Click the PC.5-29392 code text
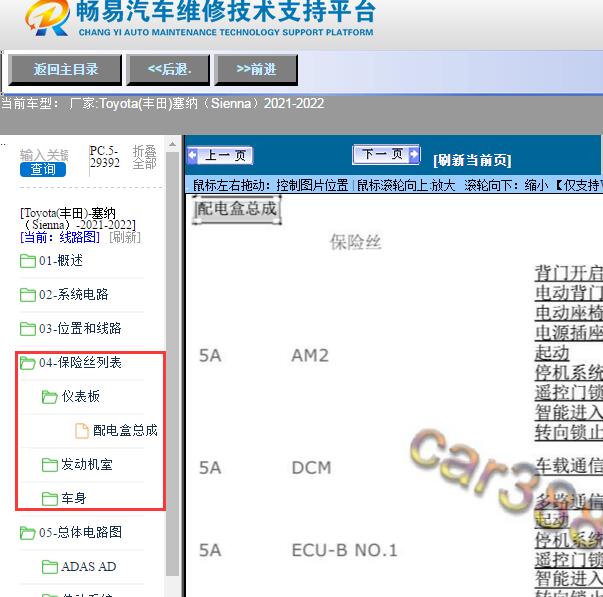 click(x=105, y=156)
